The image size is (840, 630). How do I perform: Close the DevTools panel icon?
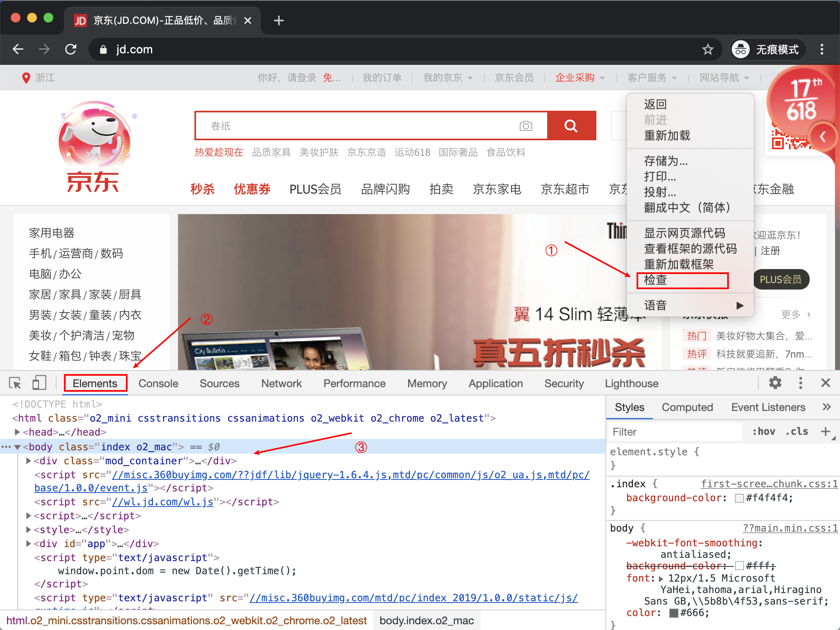coord(826,383)
